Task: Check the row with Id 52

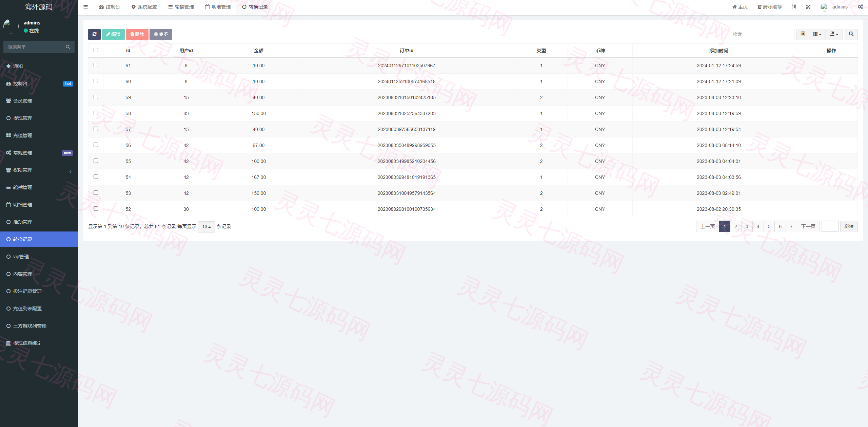Action: (x=96, y=209)
